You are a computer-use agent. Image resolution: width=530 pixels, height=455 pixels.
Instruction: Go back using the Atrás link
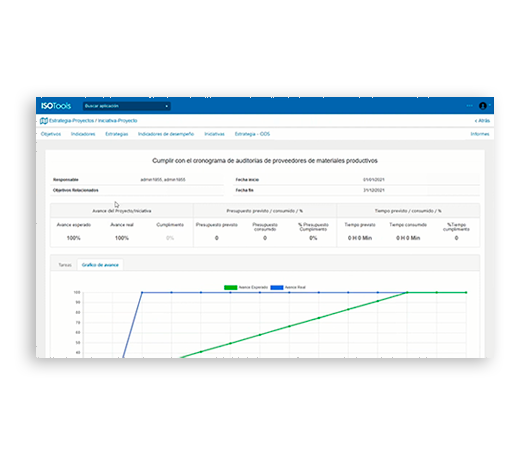482,121
